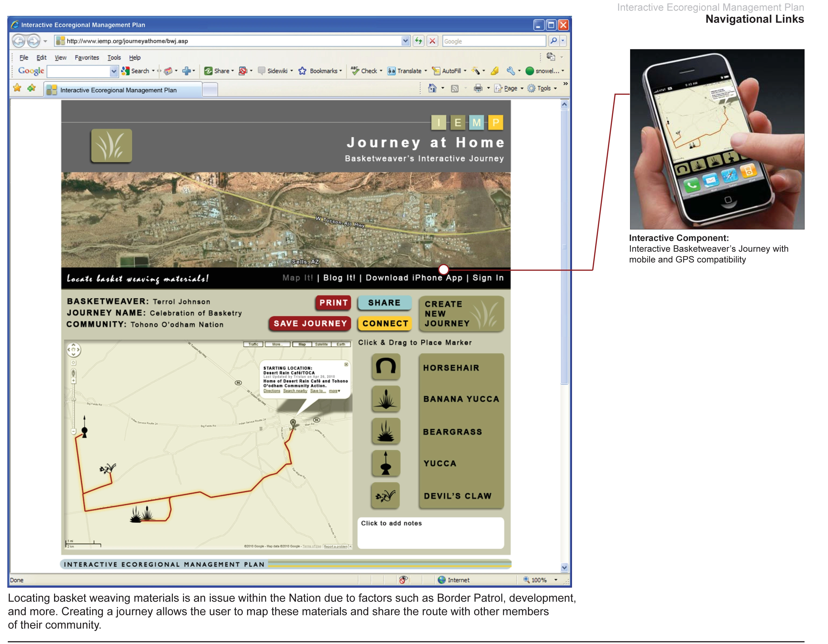Select the Beargrass marker icon

pyautogui.click(x=386, y=431)
